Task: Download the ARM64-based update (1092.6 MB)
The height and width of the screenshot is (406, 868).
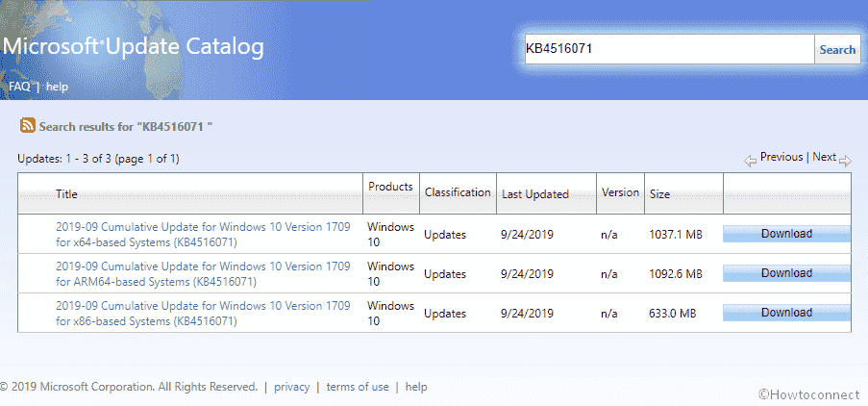Action: click(786, 273)
